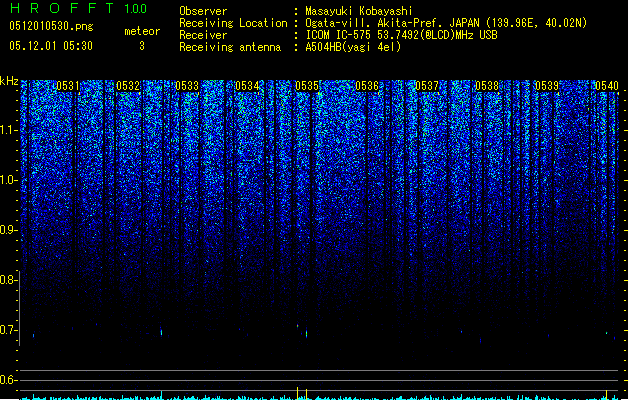Click the 0.6 kHz axis tick label
Screen dimensions: 629x400
[8, 380]
